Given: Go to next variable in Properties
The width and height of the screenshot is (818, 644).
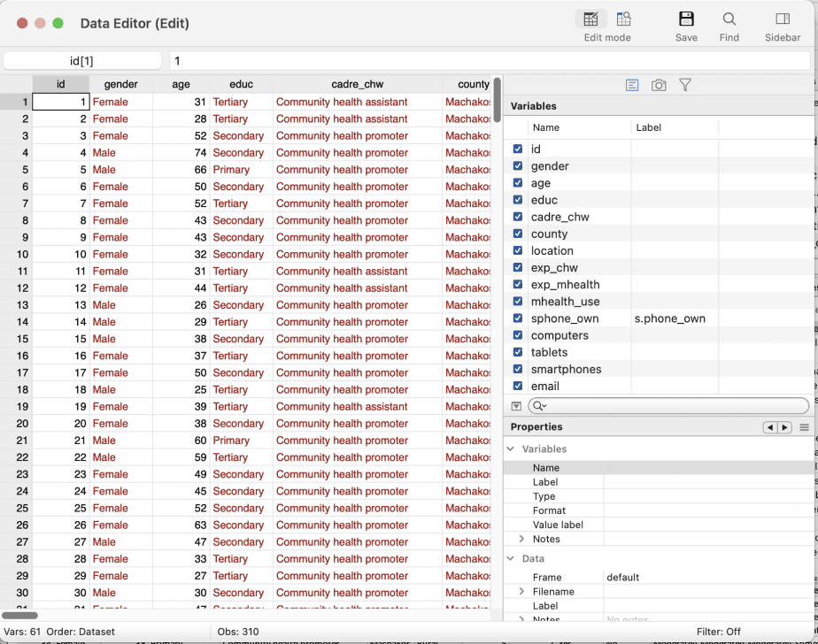Looking at the screenshot, I should coord(784,427).
